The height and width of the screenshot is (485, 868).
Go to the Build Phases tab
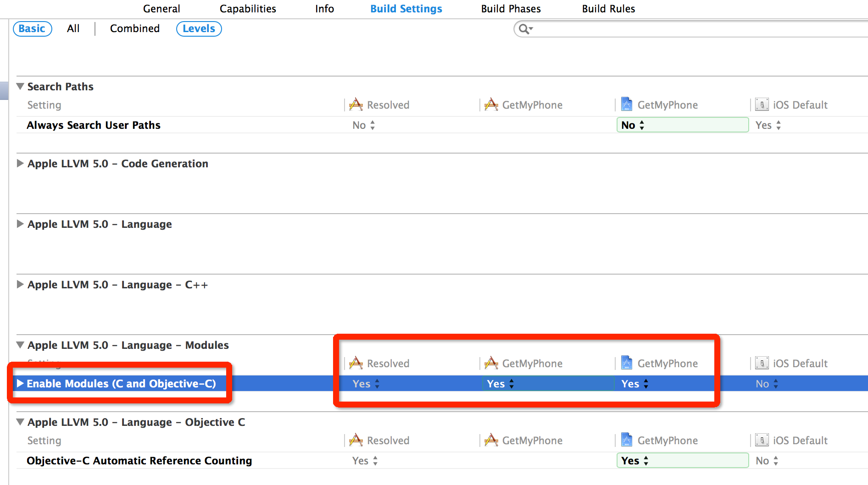click(x=511, y=9)
